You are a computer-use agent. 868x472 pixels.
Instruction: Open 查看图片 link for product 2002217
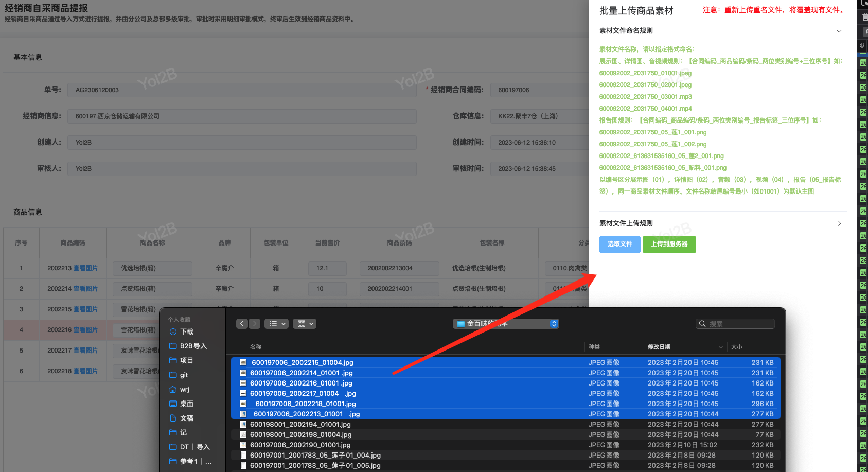click(85, 351)
